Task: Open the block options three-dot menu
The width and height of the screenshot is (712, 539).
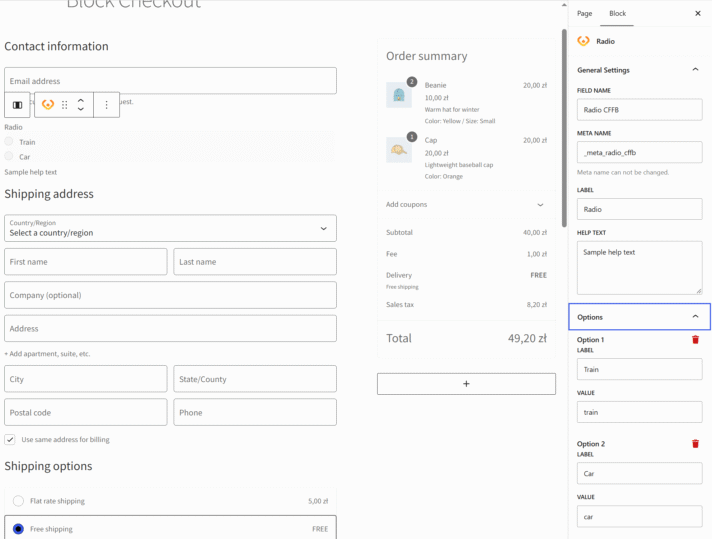Action: (x=106, y=105)
